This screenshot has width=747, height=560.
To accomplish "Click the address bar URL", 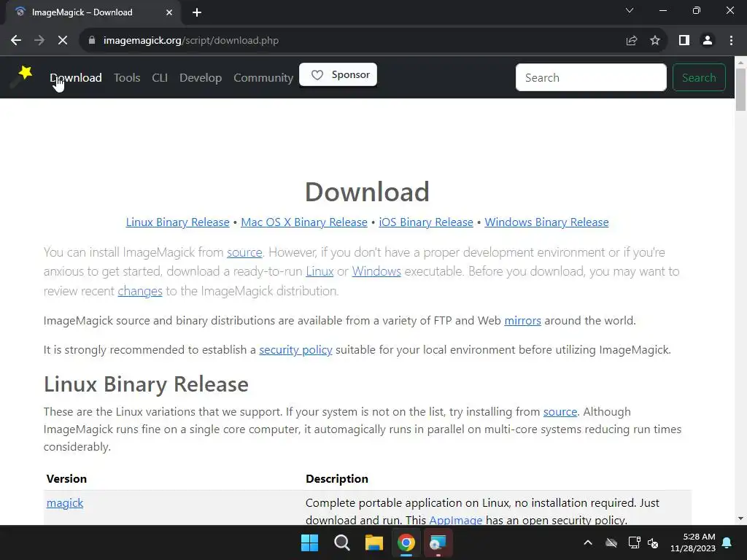I will (191, 41).
